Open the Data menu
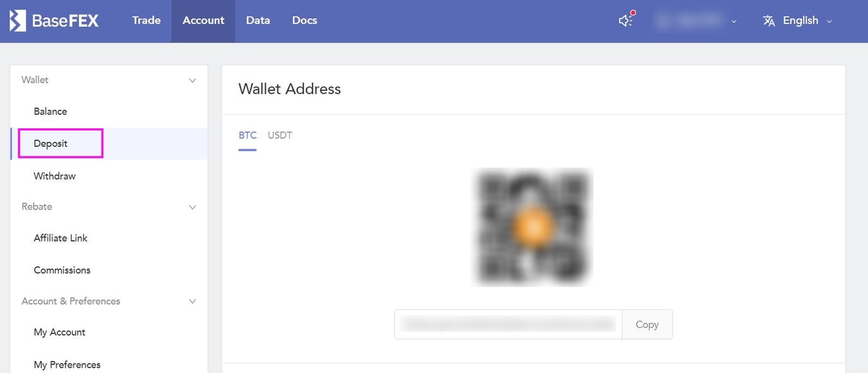 point(258,20)
